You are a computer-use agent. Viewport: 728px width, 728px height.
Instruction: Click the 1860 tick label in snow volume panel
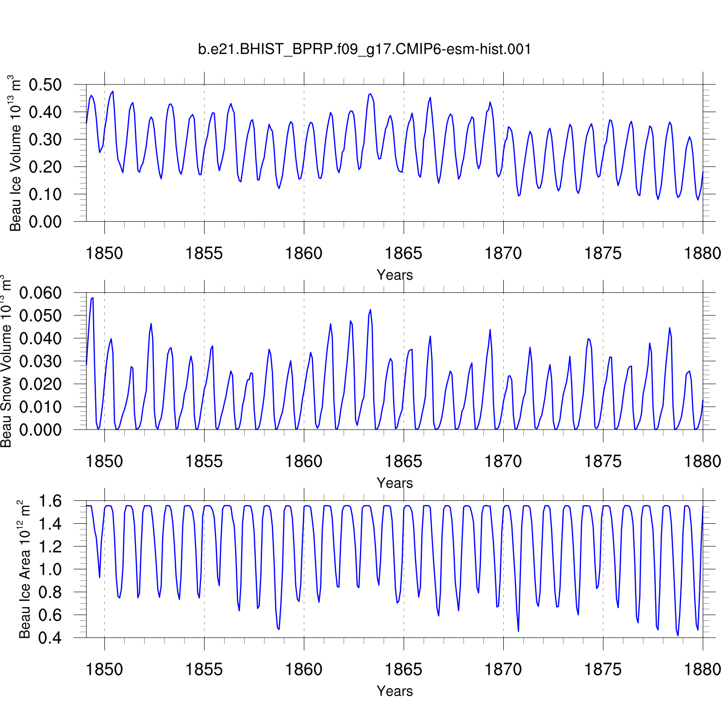[304, 462]
